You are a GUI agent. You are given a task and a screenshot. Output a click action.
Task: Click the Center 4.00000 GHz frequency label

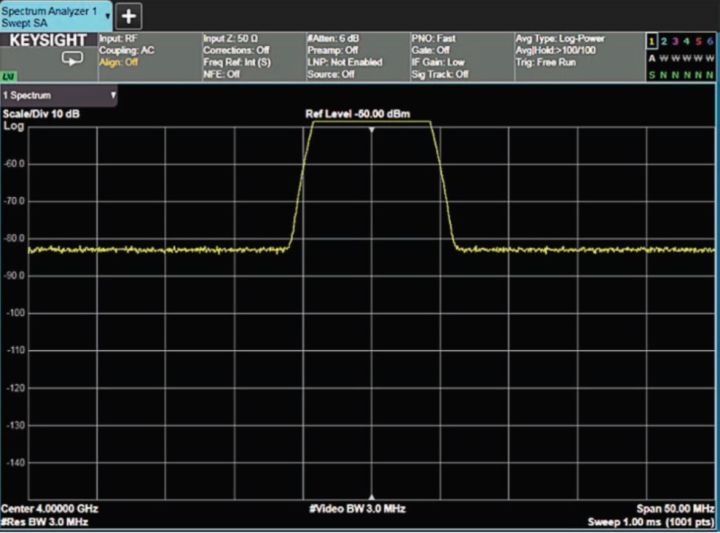coord(50,508)
